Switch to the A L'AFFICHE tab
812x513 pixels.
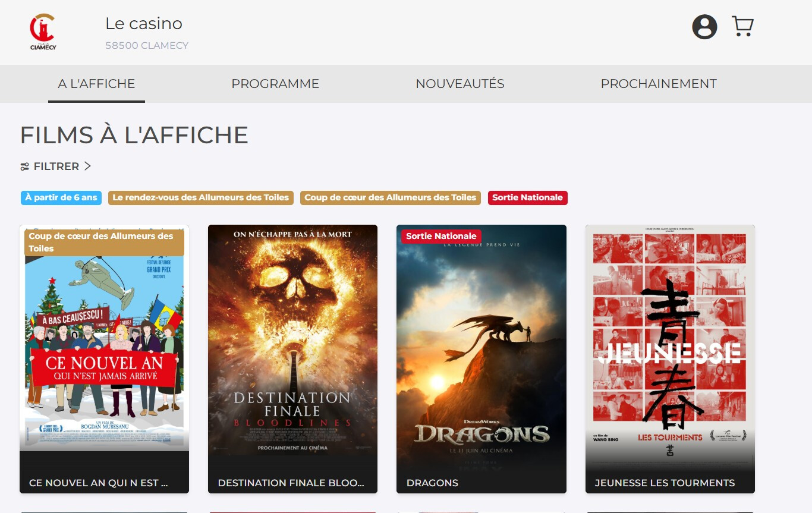(96, 84)
